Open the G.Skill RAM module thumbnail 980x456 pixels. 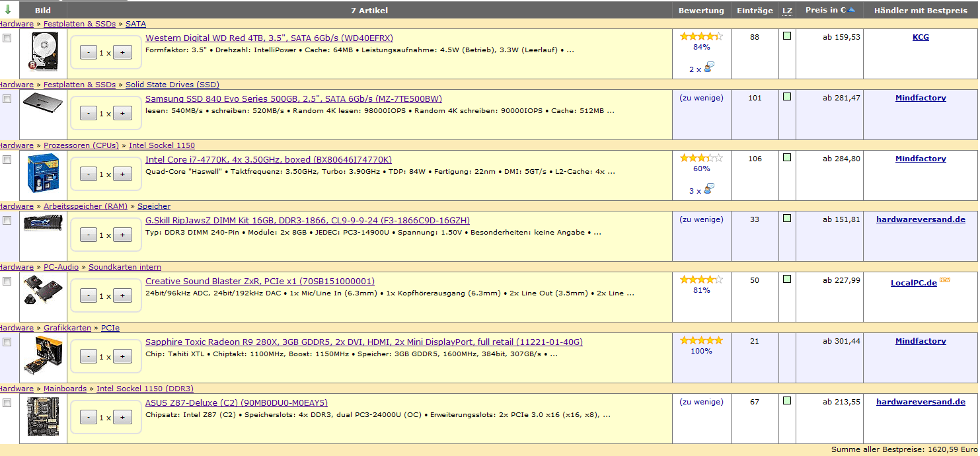pyautogui.click(x=43, y=223)
